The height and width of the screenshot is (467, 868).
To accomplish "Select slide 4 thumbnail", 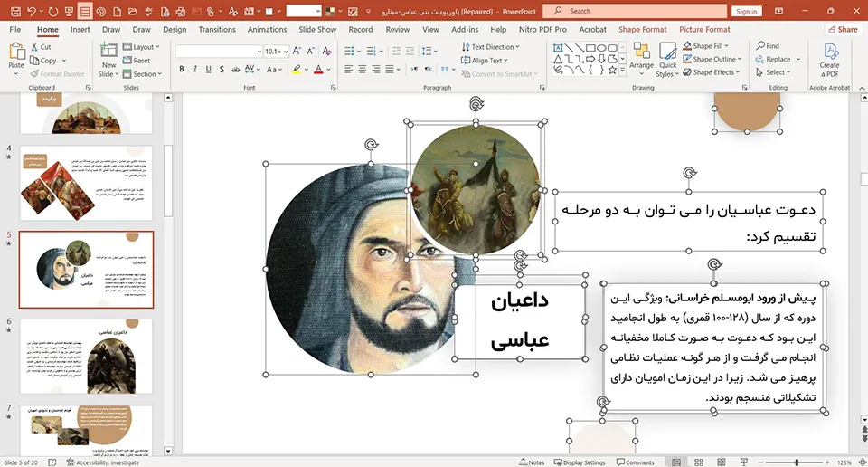I will pos(86,183).
